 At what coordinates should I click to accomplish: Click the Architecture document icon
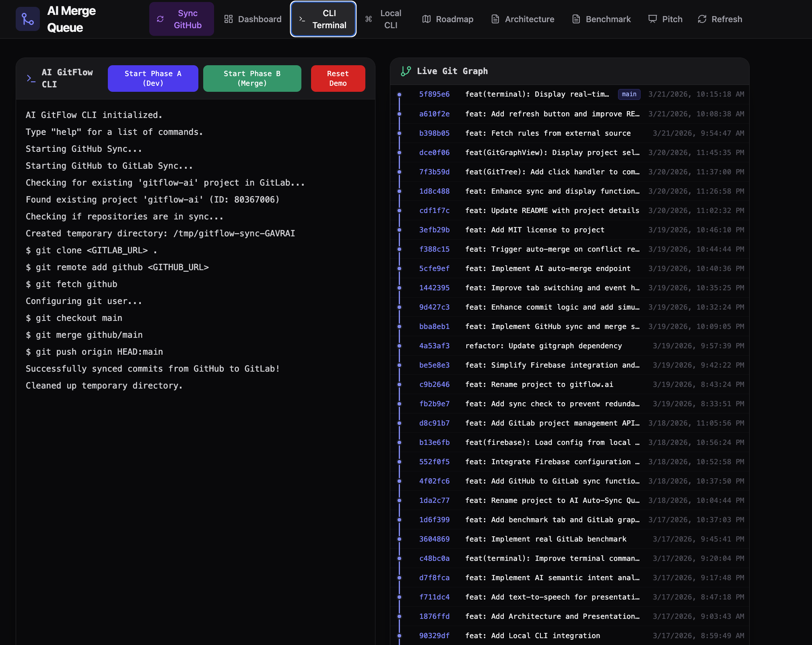(x=495, y=19)
